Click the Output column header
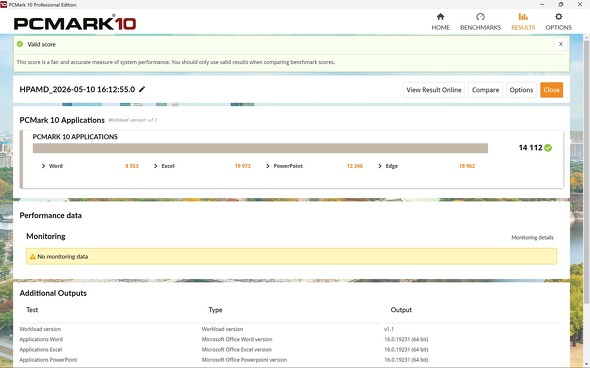This screenshot has width=590, height=368. (x=401, y=310)
